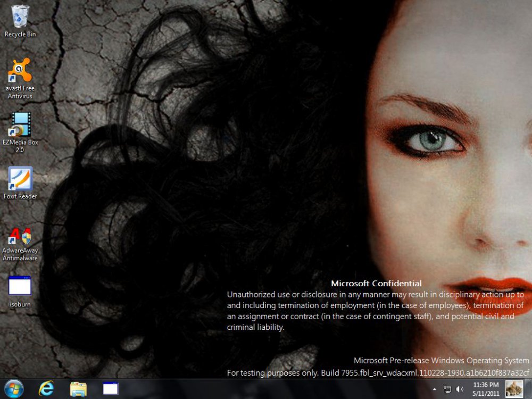Click the 'Microsoft Confidential' watermark heading

(x=376, y=284)
